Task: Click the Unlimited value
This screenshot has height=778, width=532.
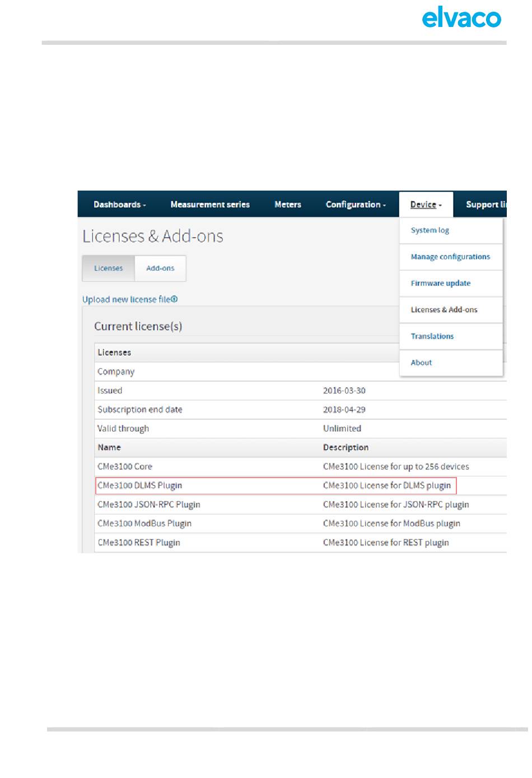Action: (342, 429)
